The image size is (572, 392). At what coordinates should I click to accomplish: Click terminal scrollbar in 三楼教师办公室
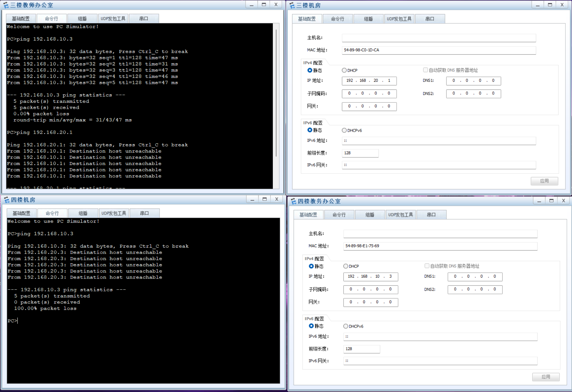tap(276, 93)
